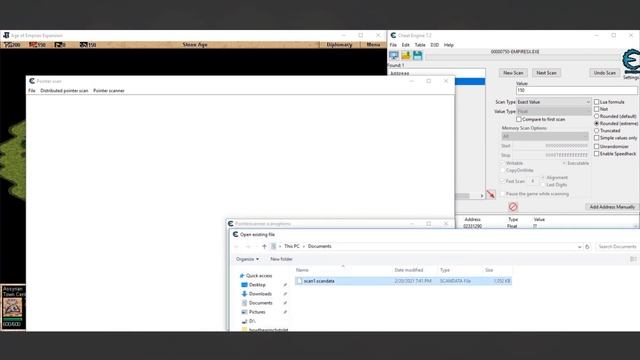Screen dimensions: 640x360
Task: Click the results list horizontal scrollbar right arrow
Action: [482, 196]
